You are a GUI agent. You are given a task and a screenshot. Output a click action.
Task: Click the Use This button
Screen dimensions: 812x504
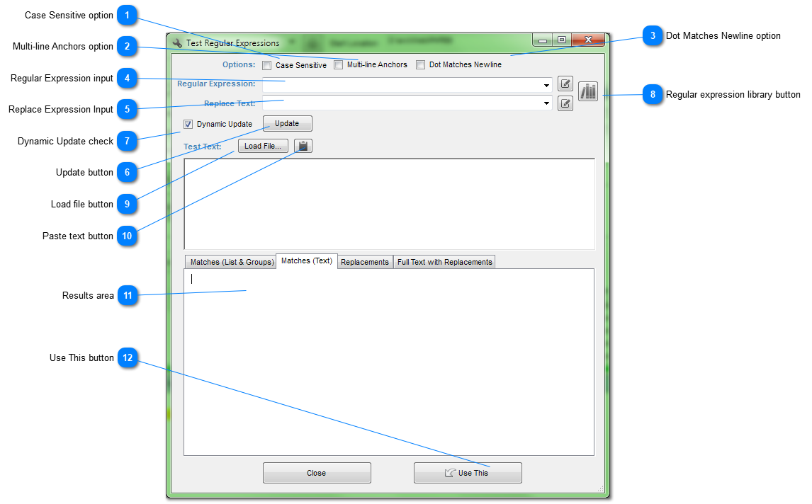pyautogui.click(x=468, y=472)
